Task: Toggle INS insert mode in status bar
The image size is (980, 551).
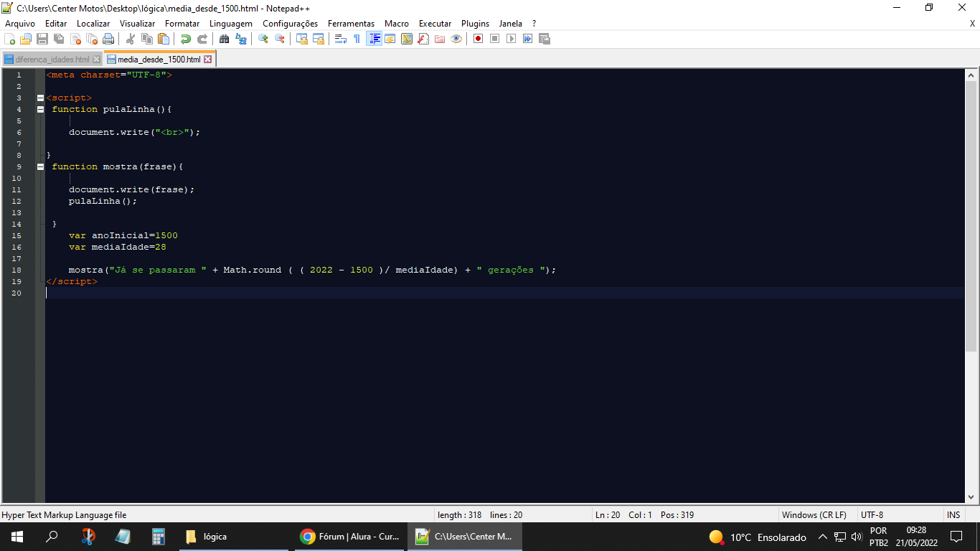Action: point(953,515)
